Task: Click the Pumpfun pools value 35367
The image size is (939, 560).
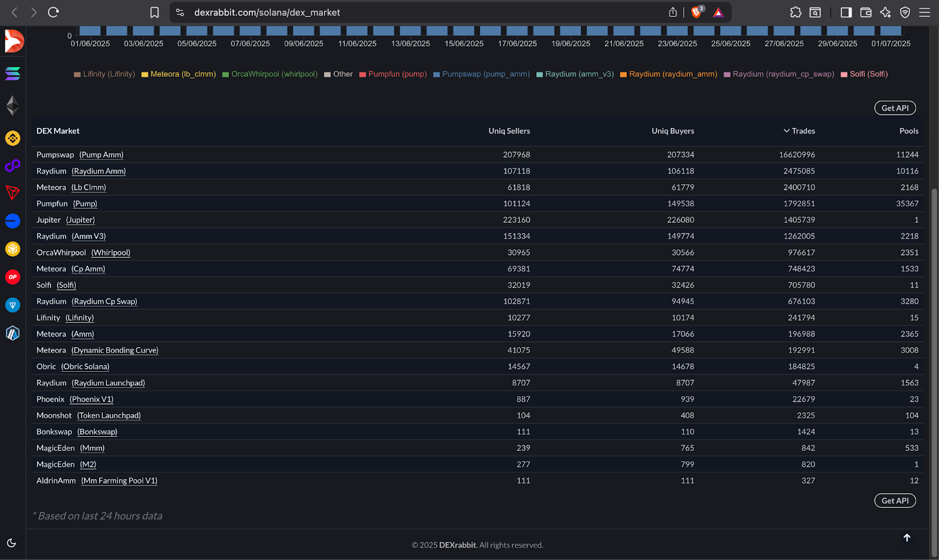Action: pyautogui.click(x=907, y=203)
